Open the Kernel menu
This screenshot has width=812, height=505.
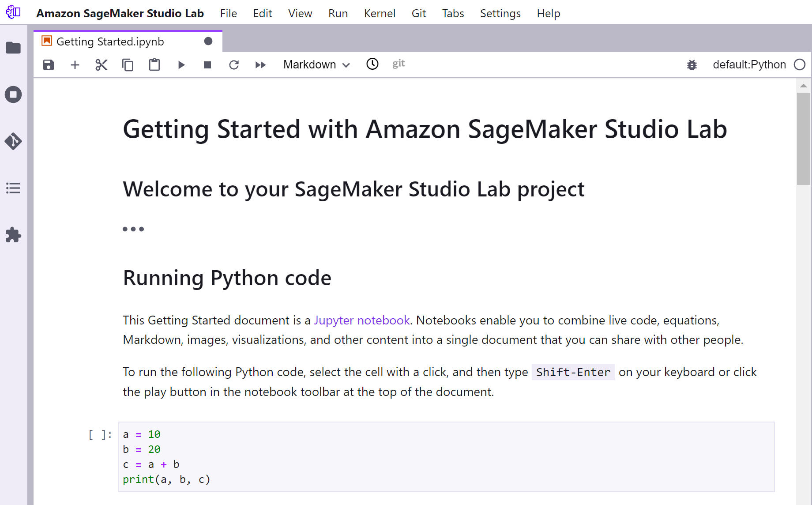click(x=379, y=13)
